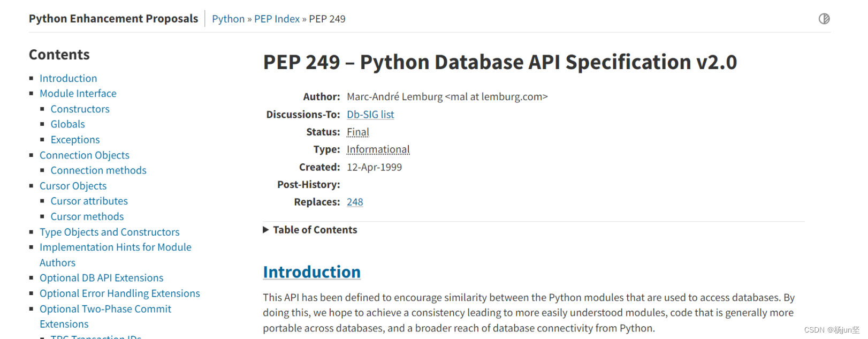
Task: Click the author name Marc-André Lemburg
Action: click(x=394, y=97)
